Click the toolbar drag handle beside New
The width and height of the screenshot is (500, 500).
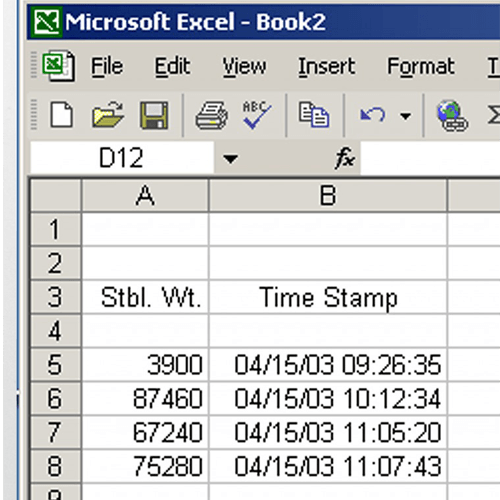pyautogui.click(x=34, y=115)
